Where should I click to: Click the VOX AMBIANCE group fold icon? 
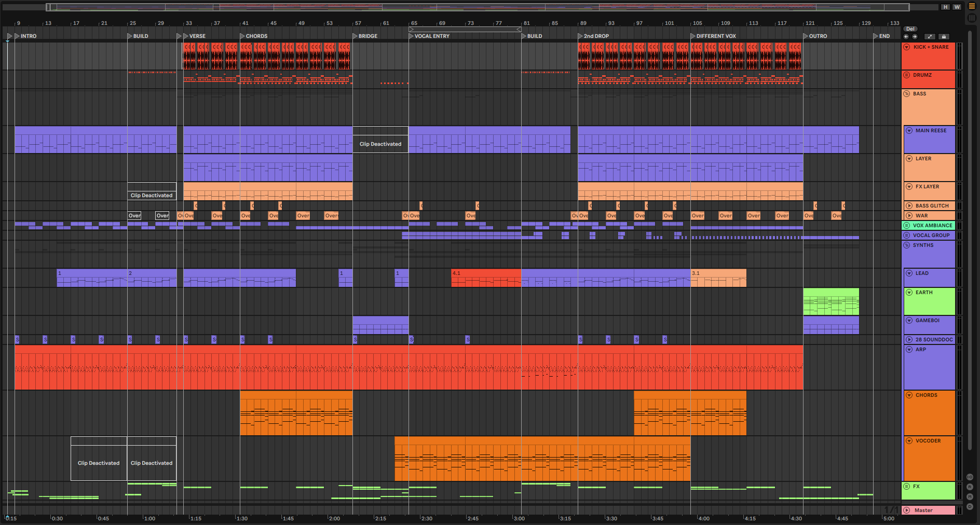point(907,226)
